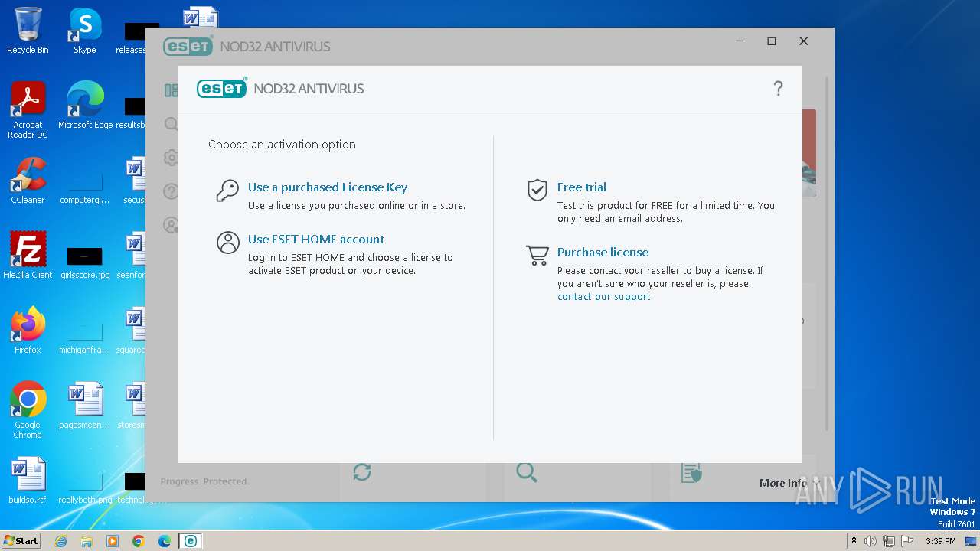Select Use a purchased License Key option

(327, 187)
